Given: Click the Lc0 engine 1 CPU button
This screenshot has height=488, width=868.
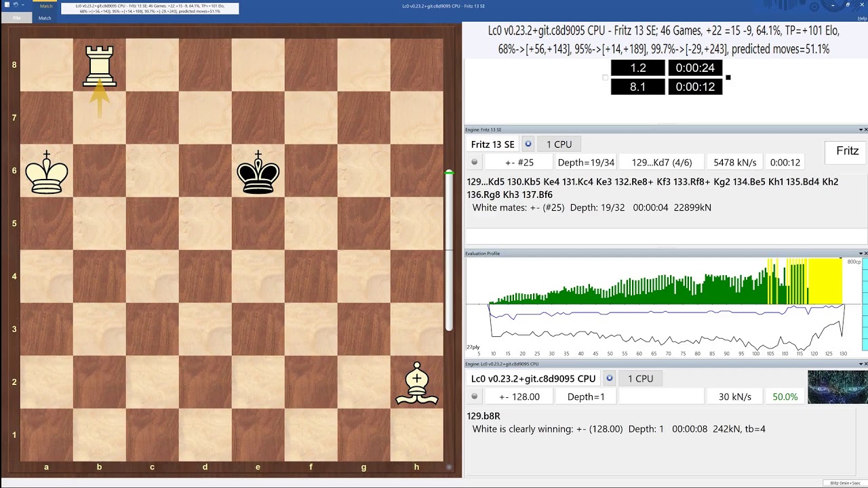Looking at the screenshot, I should tap(640, 378).
